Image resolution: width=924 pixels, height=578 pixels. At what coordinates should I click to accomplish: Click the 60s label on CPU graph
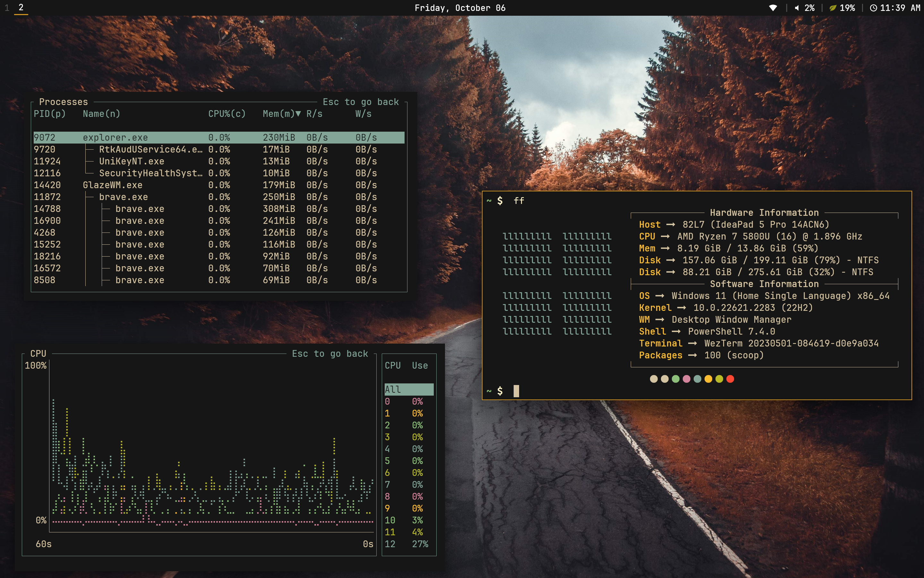pyautogui.click(x=44, y=544)
